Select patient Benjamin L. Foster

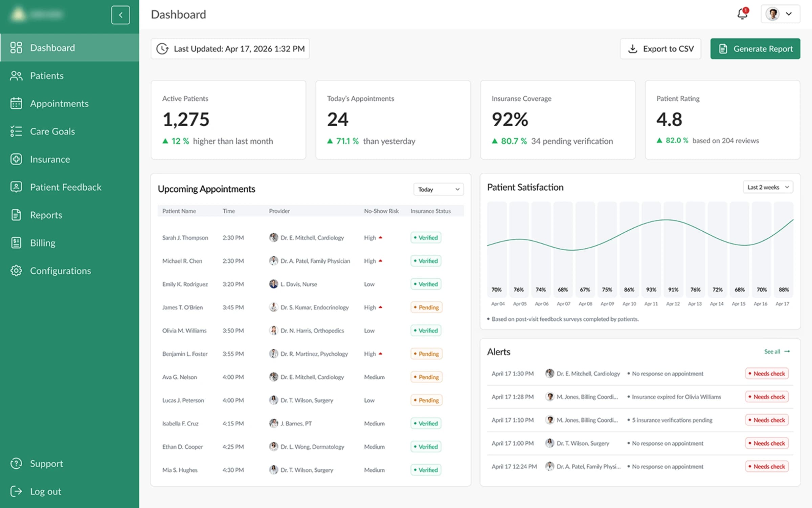[x=185, y=354]
